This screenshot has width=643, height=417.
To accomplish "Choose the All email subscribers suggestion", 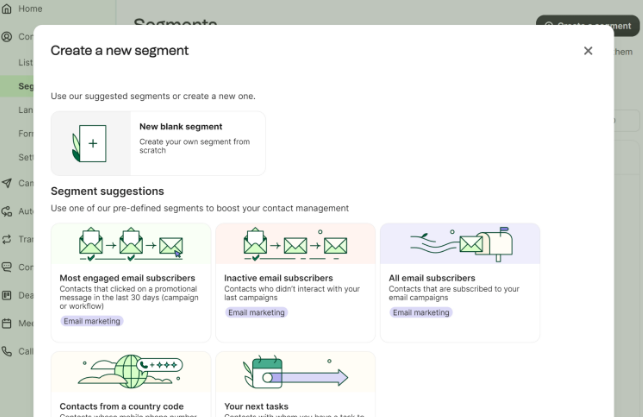I will 460,282.
